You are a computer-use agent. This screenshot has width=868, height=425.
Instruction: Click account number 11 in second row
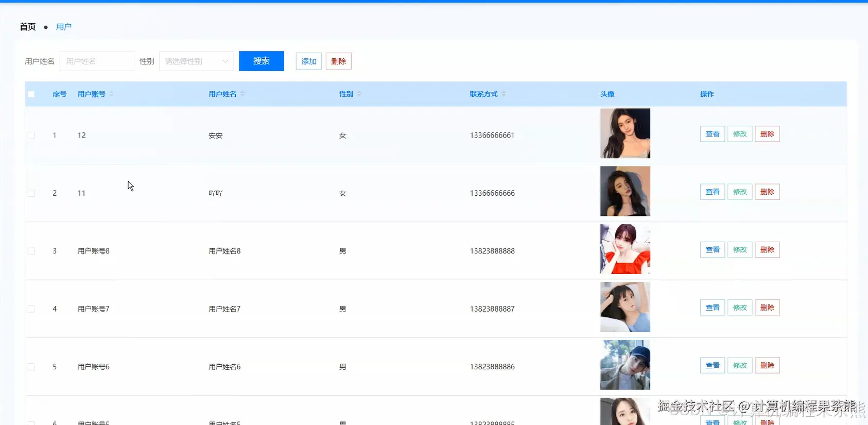[81, 193]
